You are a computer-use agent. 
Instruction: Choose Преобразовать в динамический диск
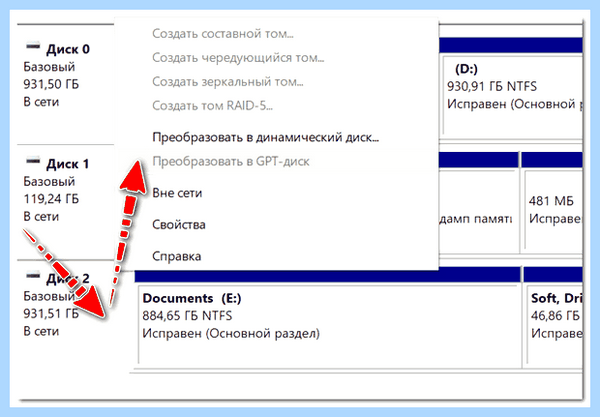coord(266,137)
